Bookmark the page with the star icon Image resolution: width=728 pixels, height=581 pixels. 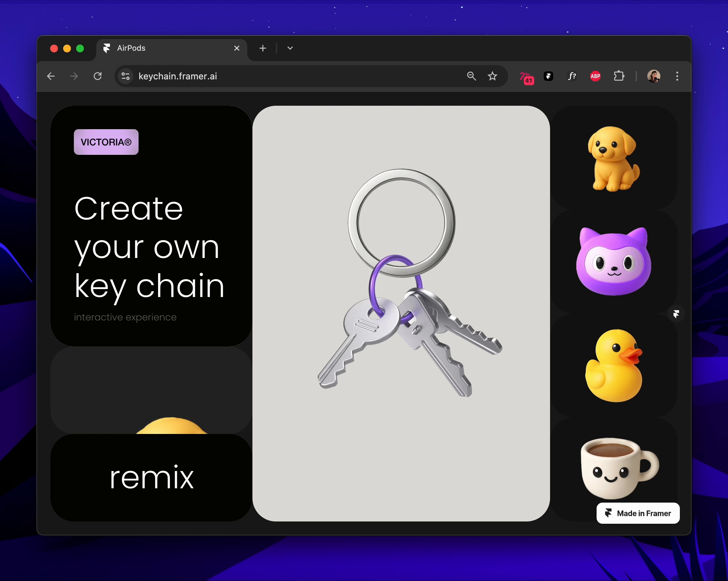pyautogui.click(x=492, y=76)
